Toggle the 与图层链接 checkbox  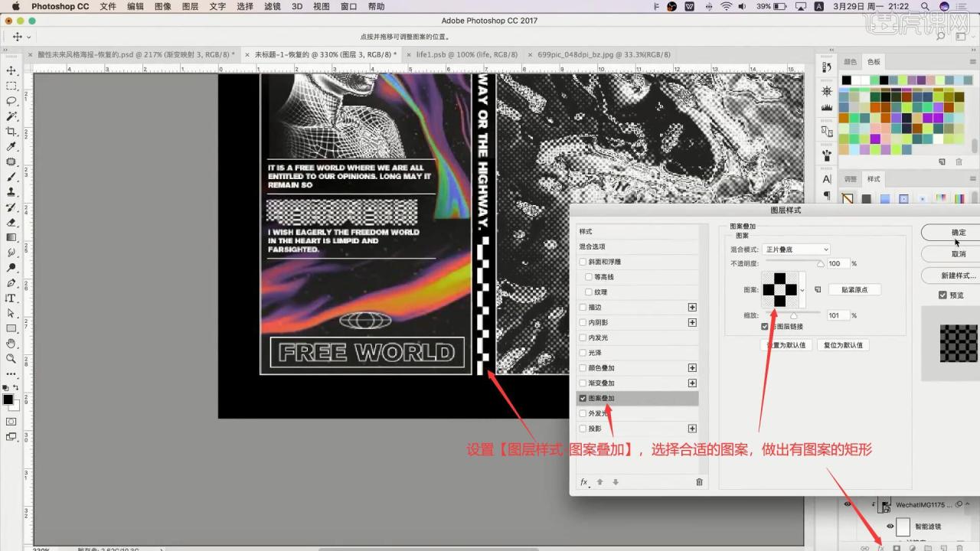coord(765,326)
